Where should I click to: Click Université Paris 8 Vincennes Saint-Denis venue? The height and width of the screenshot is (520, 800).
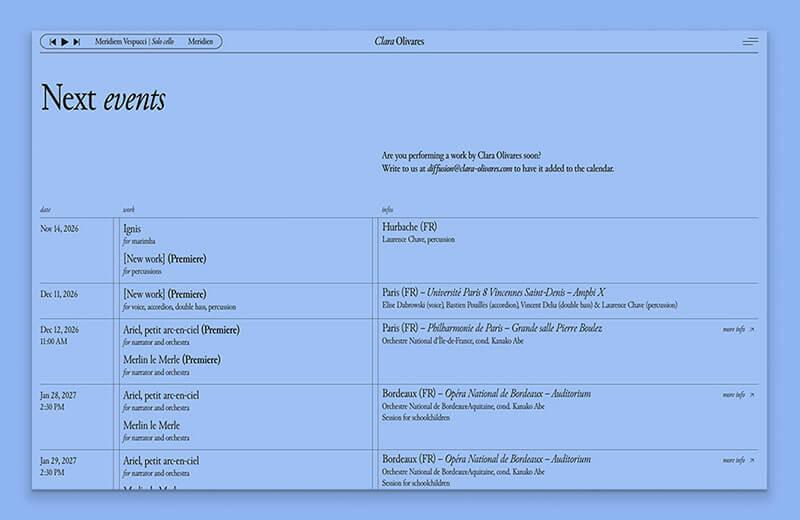516,292
